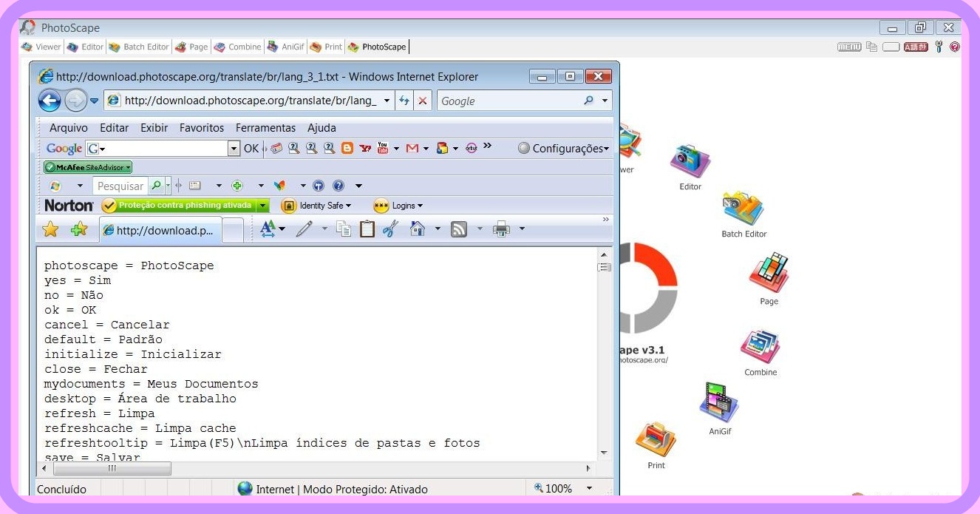Image resolution: width=980 pixels, height=514 pixels.
Task: Switch to PhotoScape Combine tab
Action: (237, 47)
